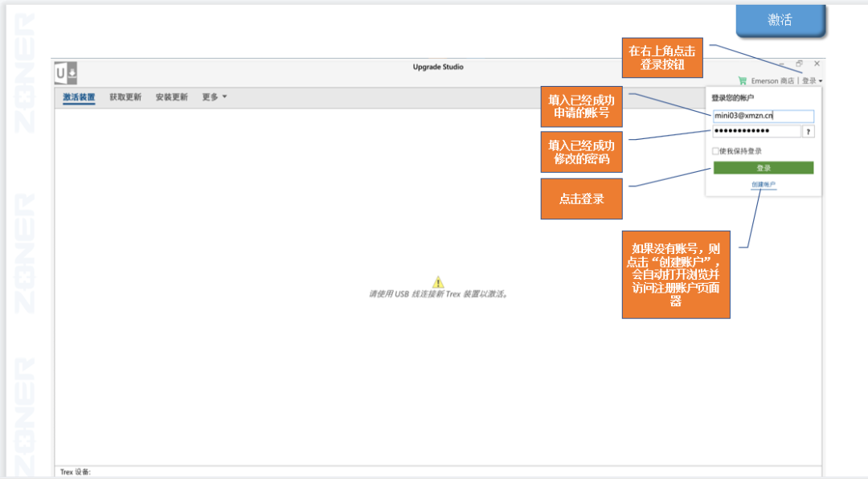The height and width of the screenshot is (479, 868).
Task: Enable the 使我保持登录 checkbox
Action: (715, 151)
